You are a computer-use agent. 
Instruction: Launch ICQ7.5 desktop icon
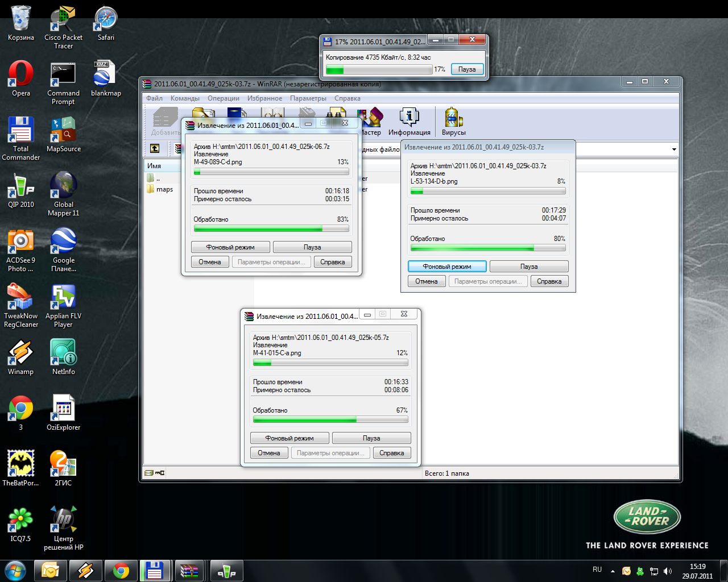pyautogui.click(x=21, y=525)
